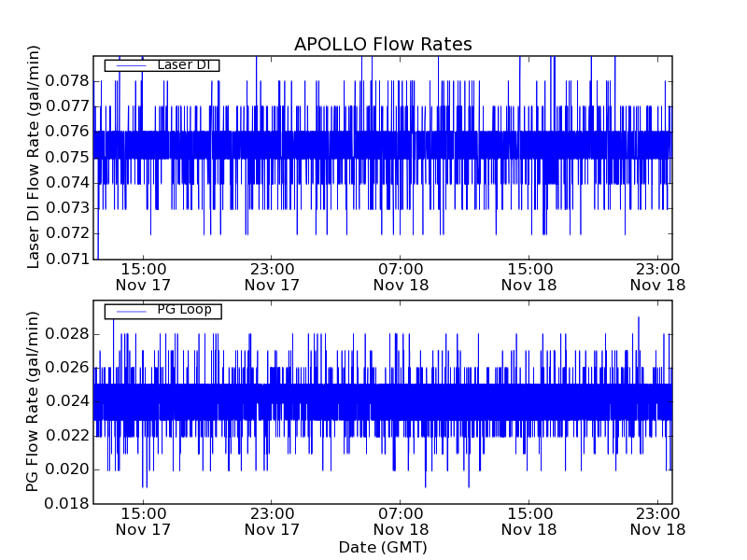Click 07:00 Nov 18 tick on top chart
The width and height of the screenshot is (747, 560).
click(x=401, y=276)
